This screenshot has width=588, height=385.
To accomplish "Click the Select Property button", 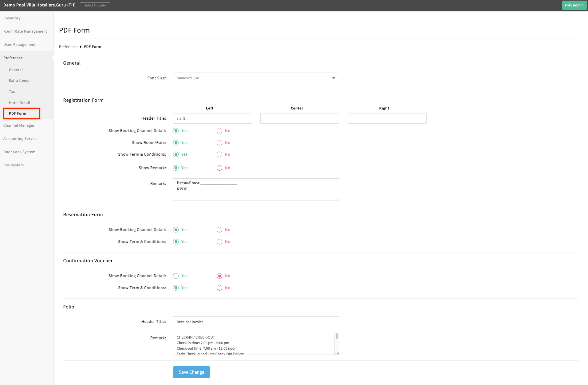I will [95, 6].
